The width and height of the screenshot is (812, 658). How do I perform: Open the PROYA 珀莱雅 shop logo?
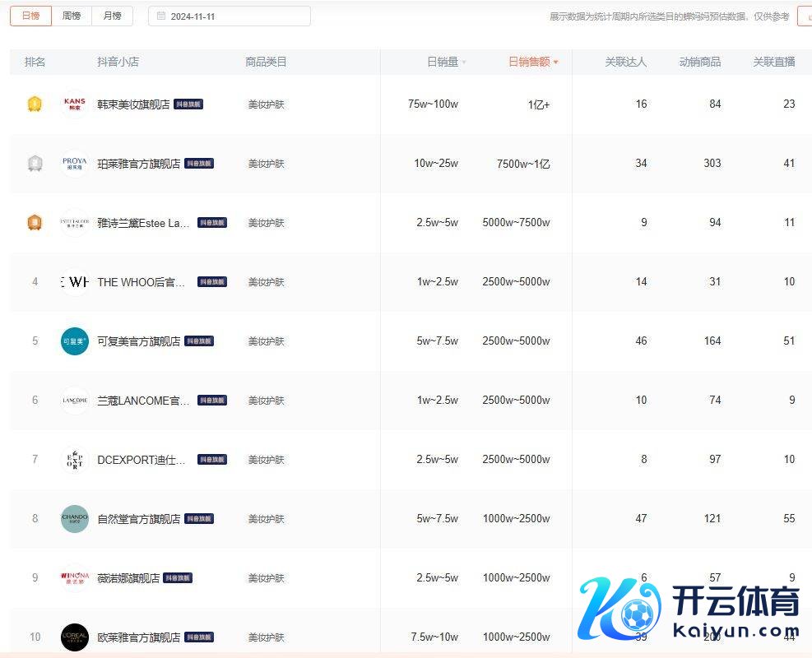pyautogui.click(x=75, y=164)
